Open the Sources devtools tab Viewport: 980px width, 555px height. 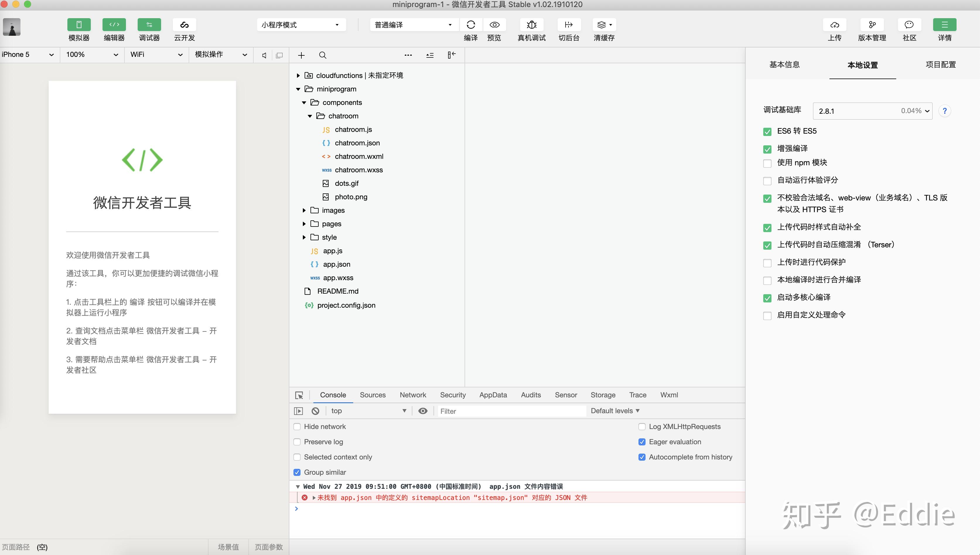373,395
